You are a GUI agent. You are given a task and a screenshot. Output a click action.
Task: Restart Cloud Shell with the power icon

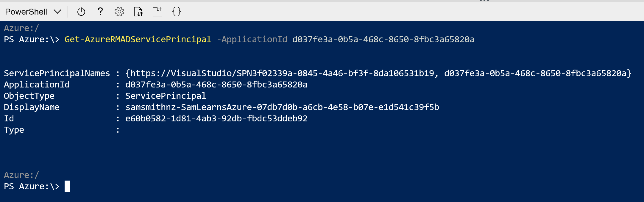point(81,12)
